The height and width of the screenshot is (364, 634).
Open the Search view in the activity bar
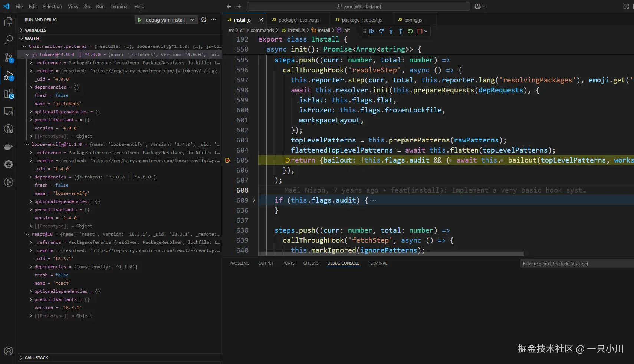9,39
